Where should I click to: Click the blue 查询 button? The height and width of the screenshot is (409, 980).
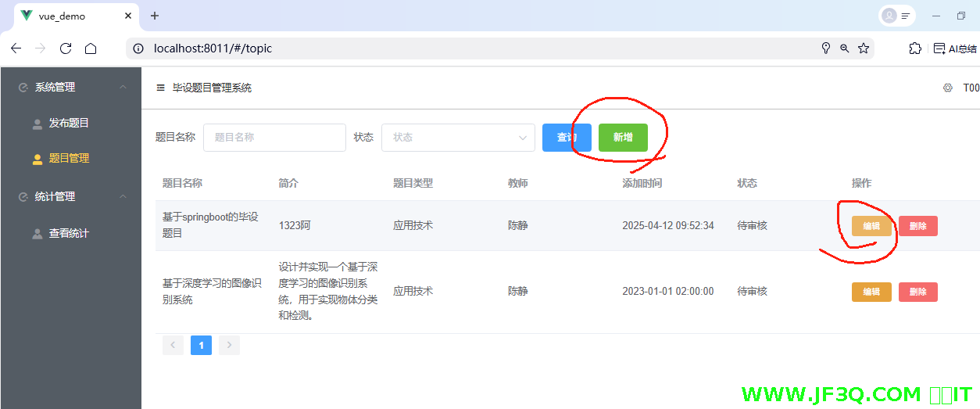click(x=567, y=137)
